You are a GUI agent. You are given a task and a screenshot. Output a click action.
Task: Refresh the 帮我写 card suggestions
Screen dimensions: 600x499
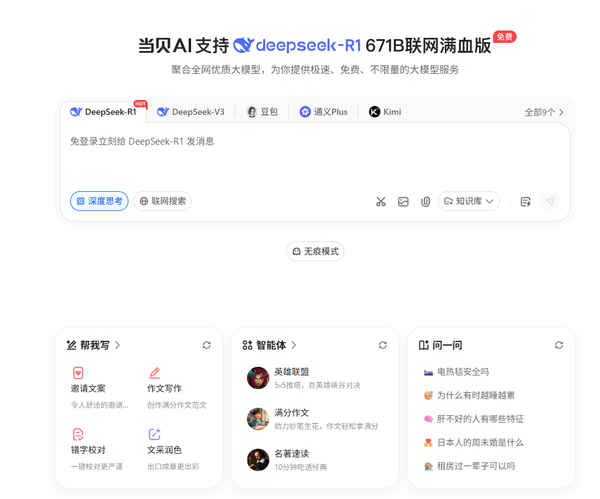tap(207, 345)
